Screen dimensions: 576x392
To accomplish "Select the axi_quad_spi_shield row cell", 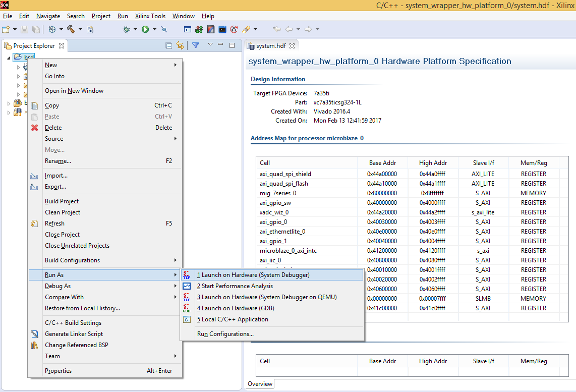I will tap(285, 174).
